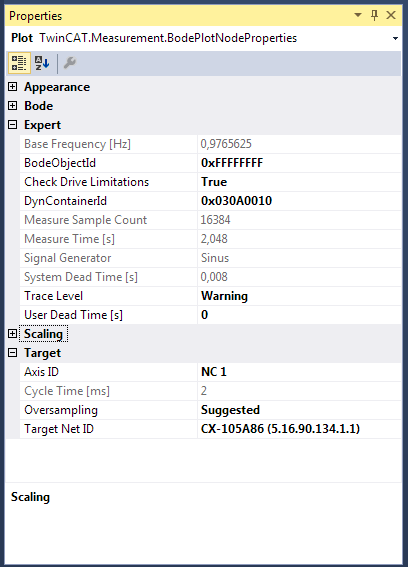Screen dimensions: 408x567
Task: Select the Scaling category label
Action: click(x=43, y=334)
